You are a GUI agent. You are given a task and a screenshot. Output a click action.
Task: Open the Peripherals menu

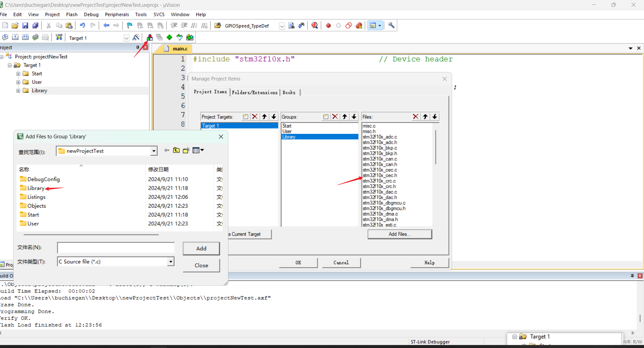117,15
